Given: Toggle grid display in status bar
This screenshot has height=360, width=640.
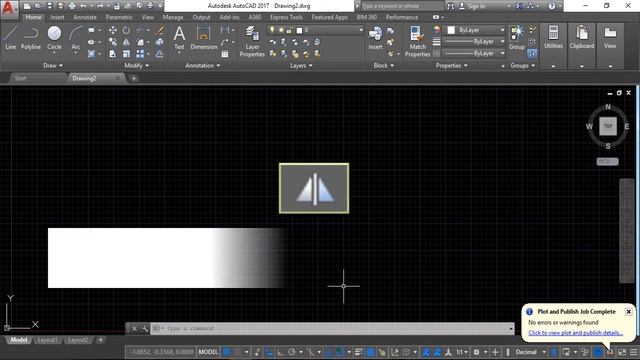Looking at the screenshot, I should coord(227,352).
